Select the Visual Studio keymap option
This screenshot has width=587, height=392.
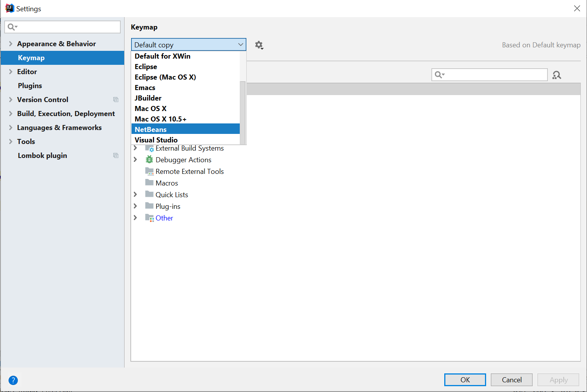pos(185,140)
